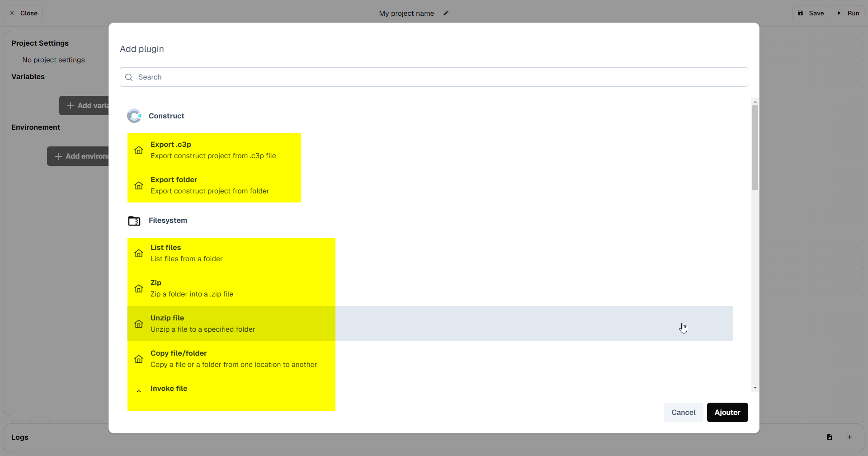Click the pencil icon beside project name
The width and height of the screenshot is (868, 456).
tap(446, 13)
